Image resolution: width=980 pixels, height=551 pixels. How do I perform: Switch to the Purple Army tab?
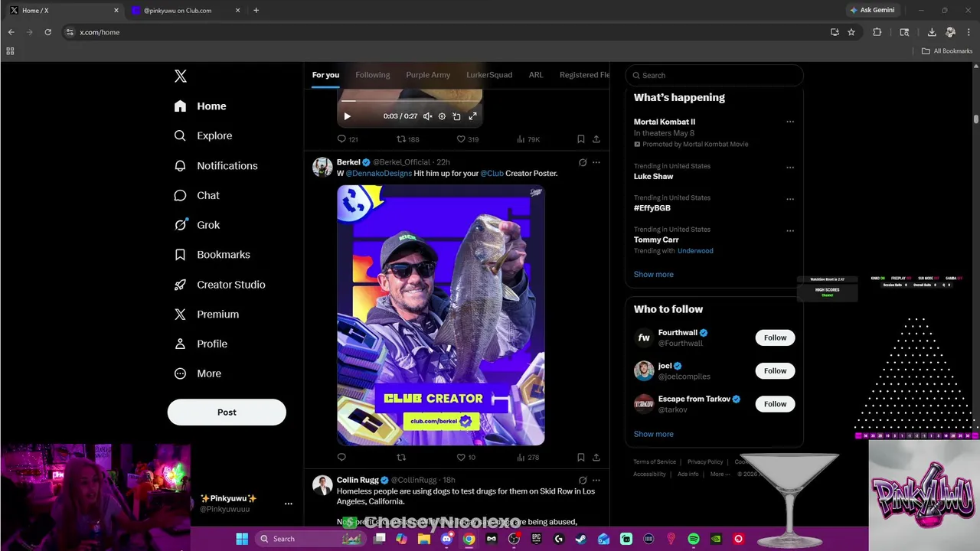pos(428,75)
